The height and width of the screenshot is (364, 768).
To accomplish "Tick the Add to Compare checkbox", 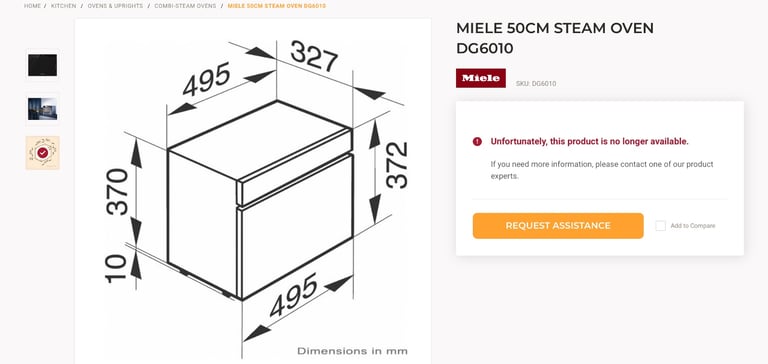I will pos(660,226).
